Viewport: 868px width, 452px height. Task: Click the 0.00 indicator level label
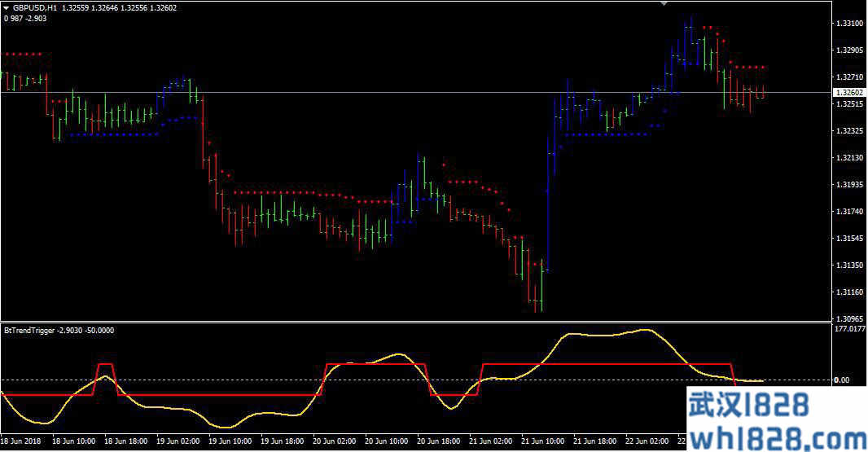pyautogui.click(x=842, y=380)
